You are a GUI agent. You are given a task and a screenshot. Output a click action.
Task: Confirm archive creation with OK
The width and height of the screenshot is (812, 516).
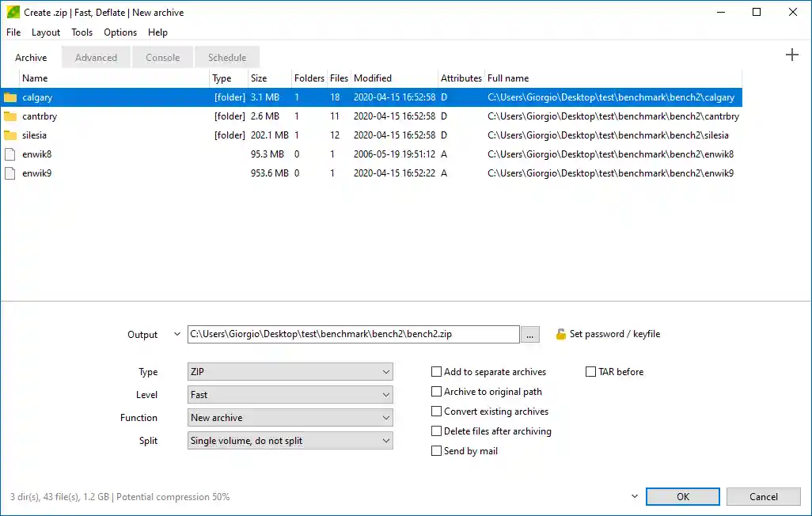(682, 496)
